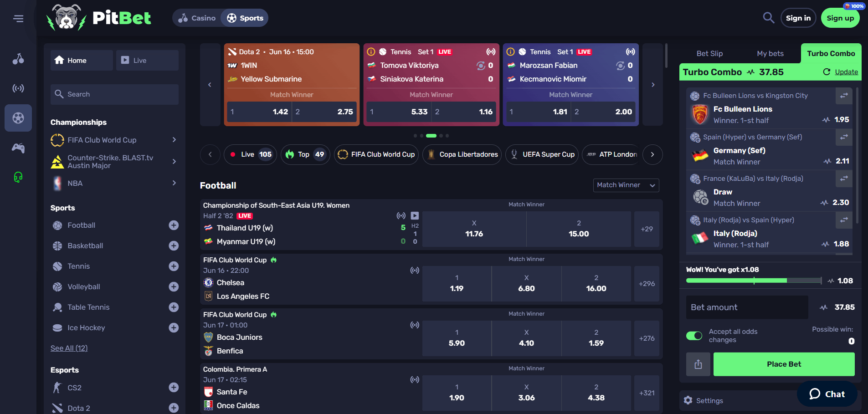Expand Basketball using its plus button

tap(174, 245)
